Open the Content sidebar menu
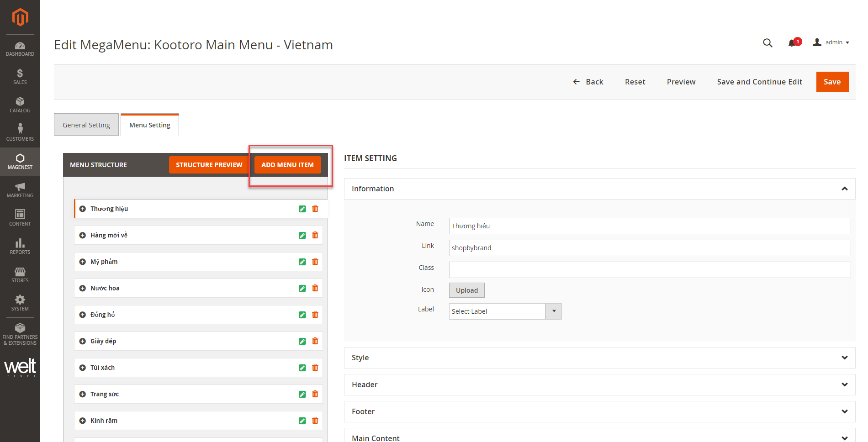This screenshot has height=442, width=868. pos(20,218)
